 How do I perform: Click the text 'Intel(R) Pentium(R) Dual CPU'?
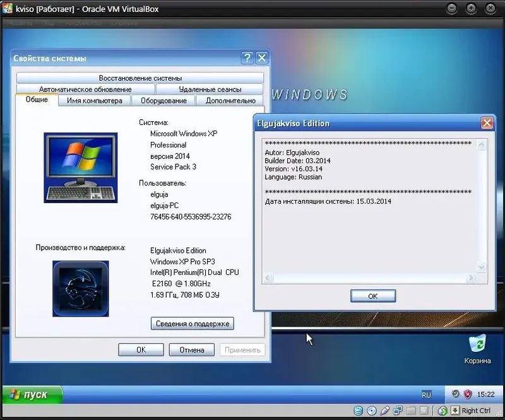pos(194,272)
